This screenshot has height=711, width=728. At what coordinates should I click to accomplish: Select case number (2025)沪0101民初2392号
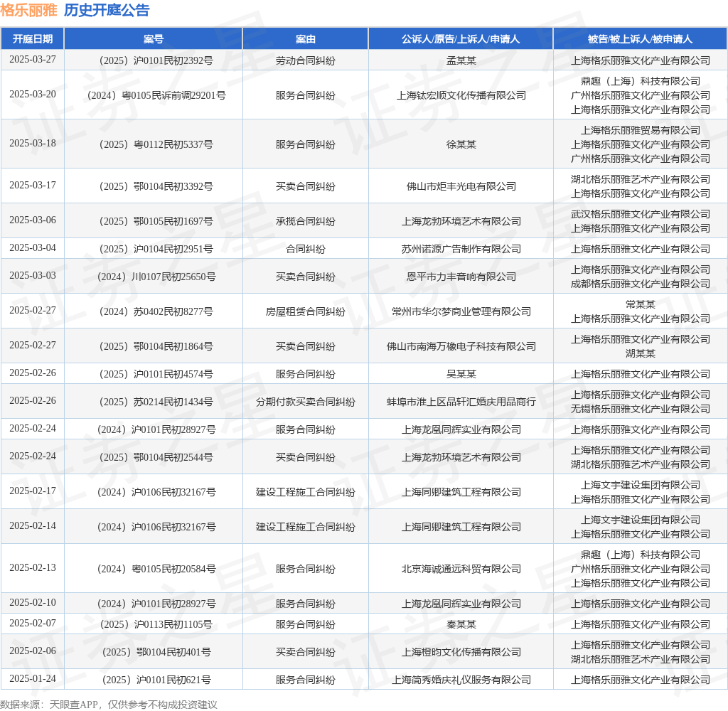coord(156,61)
